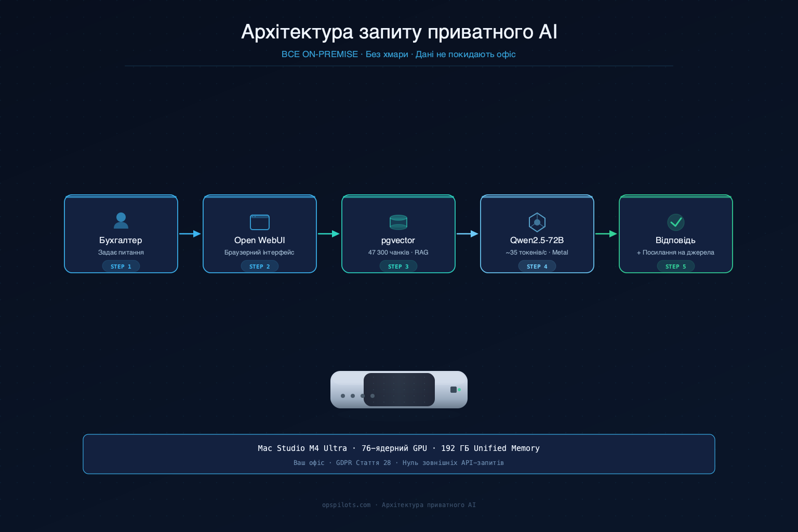Viewport: 798px width, 532px height.
Task: Click the '~35 токенів/с · Metal' text
Action: coord(537,252)
